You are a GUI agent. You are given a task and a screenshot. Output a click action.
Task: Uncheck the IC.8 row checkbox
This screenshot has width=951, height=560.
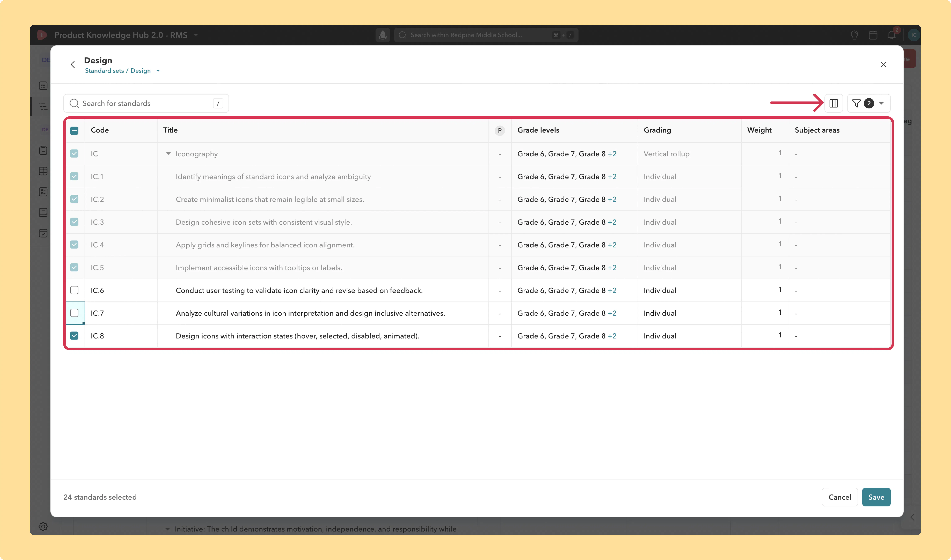click(x=74, y=336)
